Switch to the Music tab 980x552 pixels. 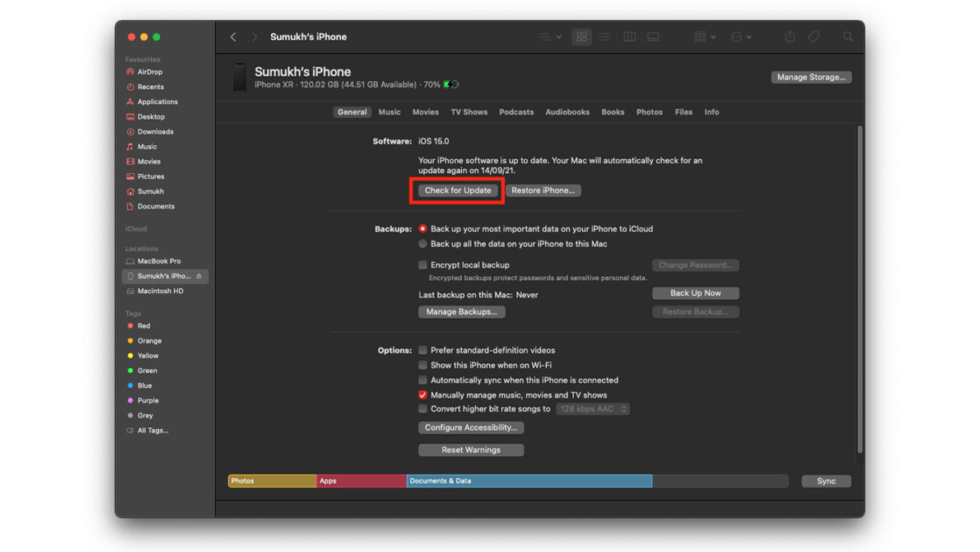tap(389, 112)
